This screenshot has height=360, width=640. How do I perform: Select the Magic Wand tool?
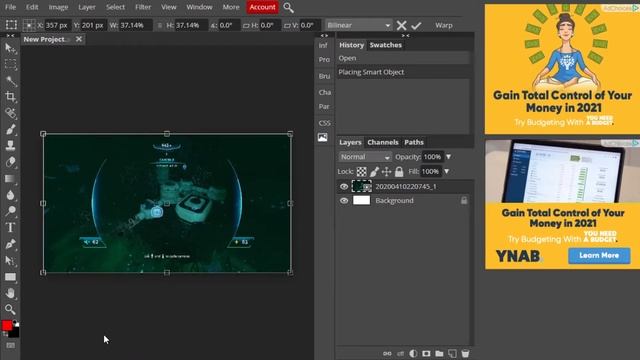click(10, 81)
